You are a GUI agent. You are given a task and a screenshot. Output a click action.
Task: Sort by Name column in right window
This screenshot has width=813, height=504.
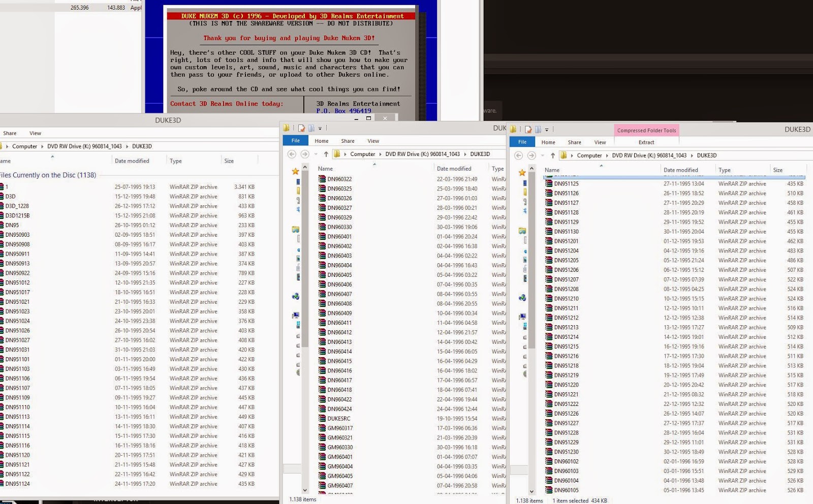click(x=552, y=170)
